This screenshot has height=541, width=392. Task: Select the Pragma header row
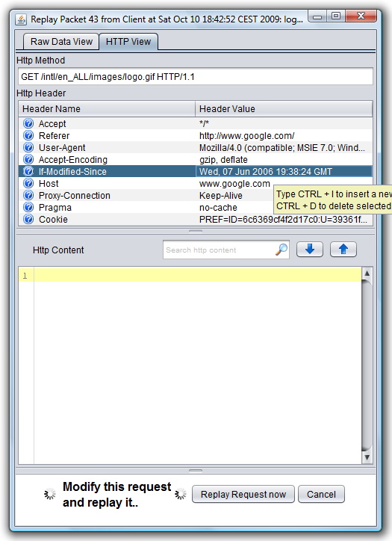[196, 208]
